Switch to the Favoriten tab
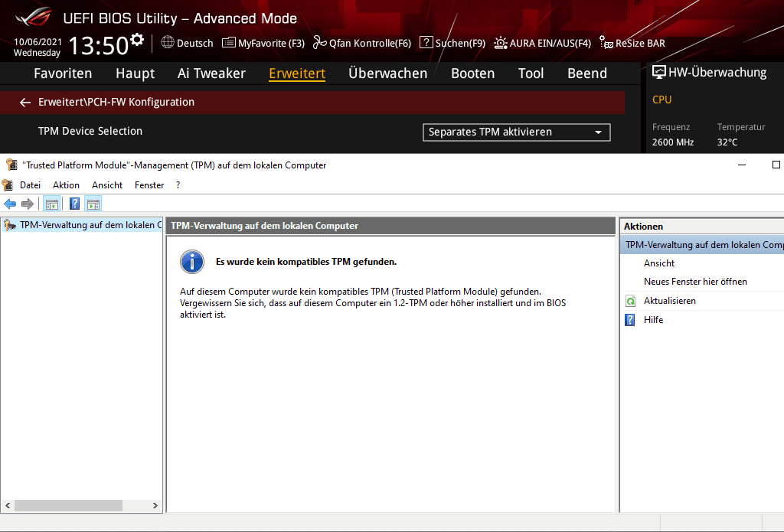The image size is (784, 532). pos(63,73)
